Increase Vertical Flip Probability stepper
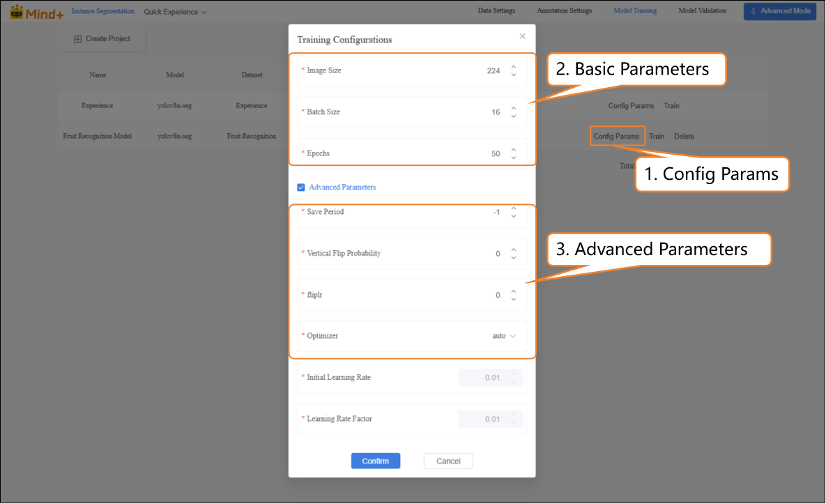The image size is (826, 504). pos(514,250)
